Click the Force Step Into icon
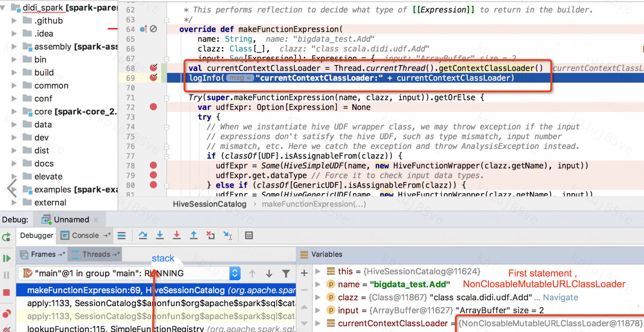This screenshot has height=332, width=644. 177,235
